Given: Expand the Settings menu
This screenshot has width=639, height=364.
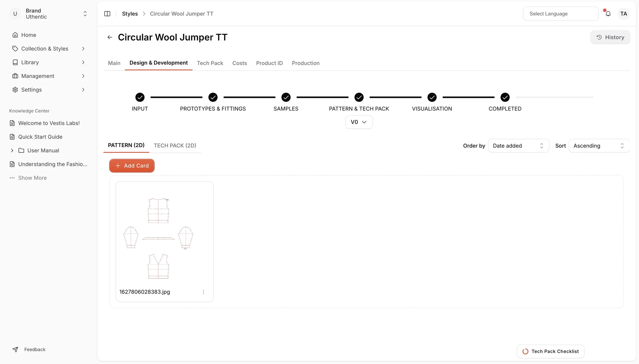Looking at the screenshot, I should (48, 90).
